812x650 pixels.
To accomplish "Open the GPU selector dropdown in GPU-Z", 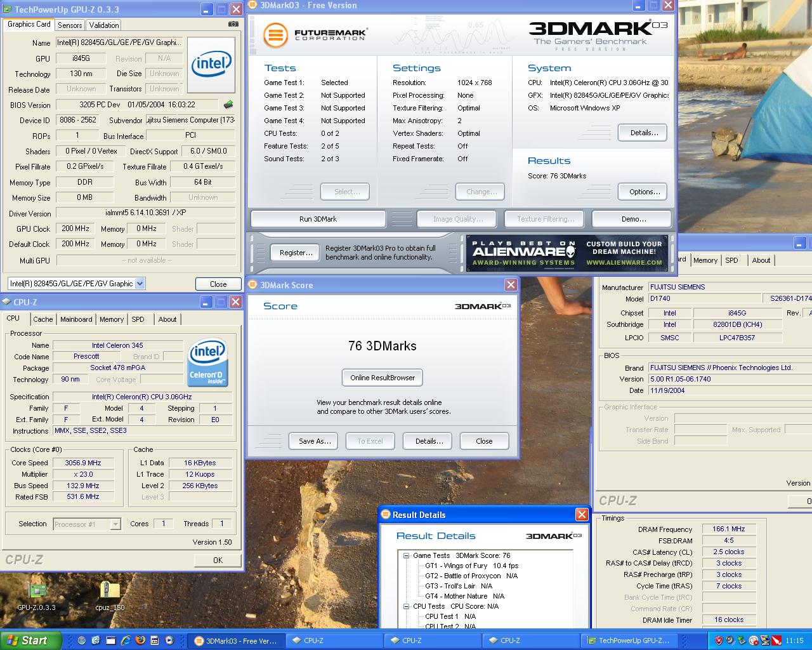I will (x=140, y=284).
